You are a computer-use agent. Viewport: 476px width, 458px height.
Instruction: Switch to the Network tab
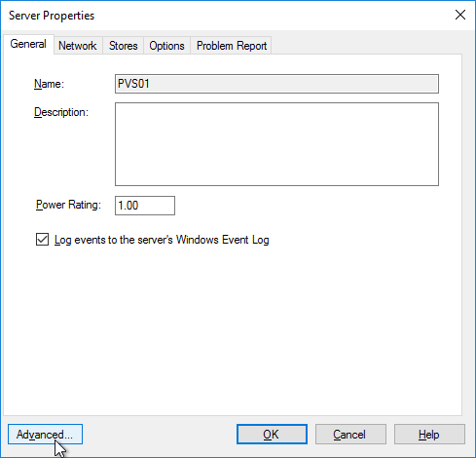click(78, 46)
